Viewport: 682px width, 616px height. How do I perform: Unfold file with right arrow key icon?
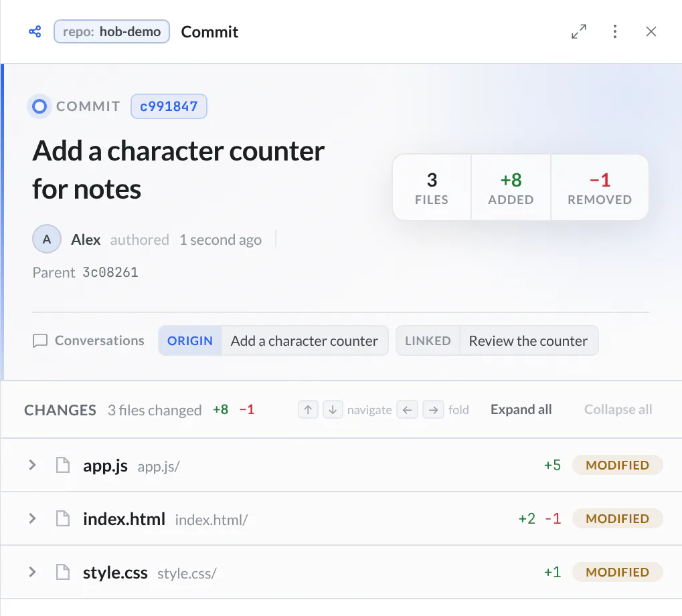point(433,409)
